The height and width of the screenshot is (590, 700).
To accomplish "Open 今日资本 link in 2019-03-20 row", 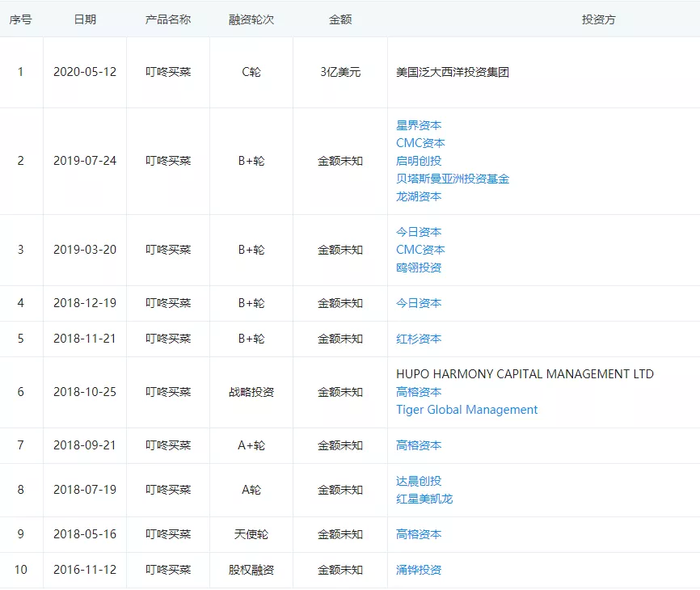I will (419, 232).
